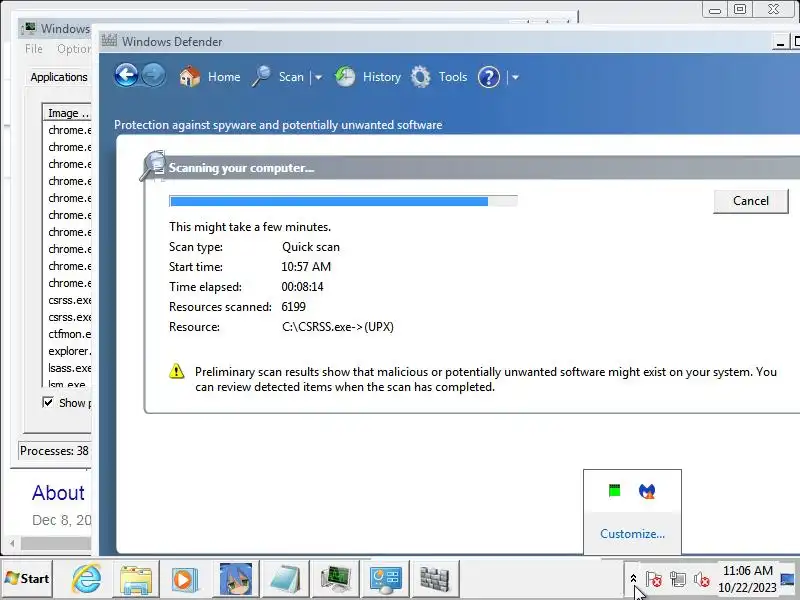Open the Control Panel taskbar icon
This screenshot has width=800, height=600.
point(386,579)
